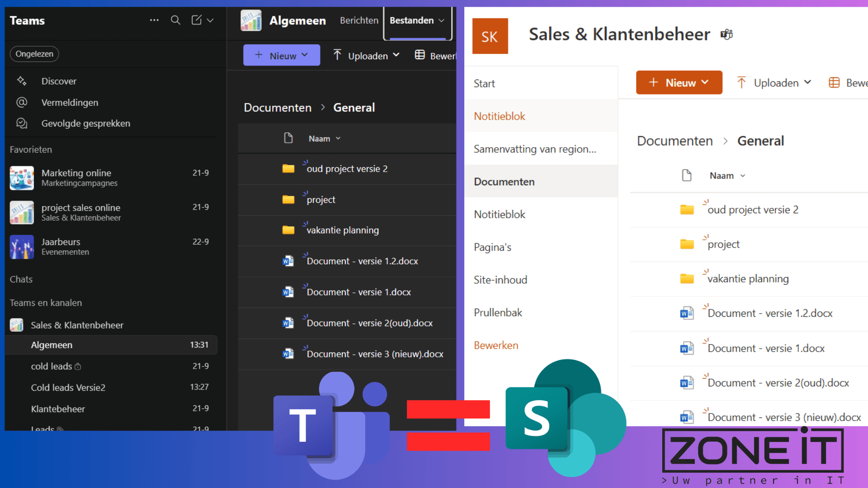Open the Nieuw dropdown in SharePoint
Screen dimensions: 868x488
coord(679,82)
